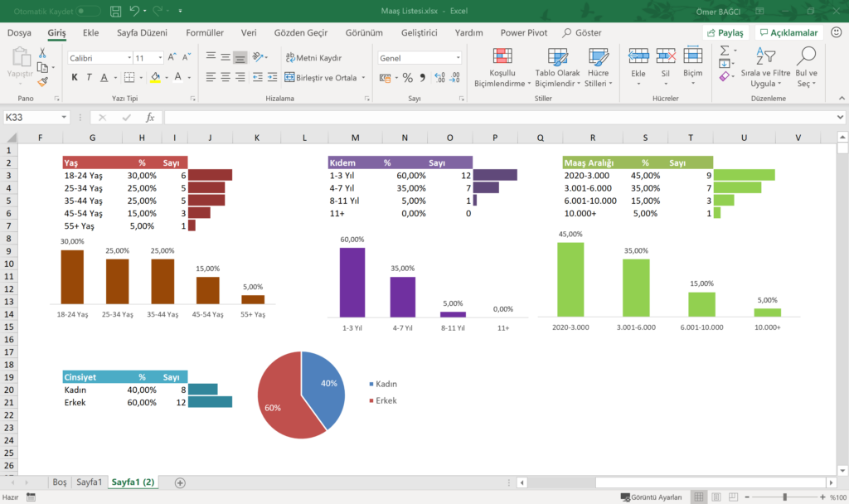Click the zoom slider in status bar

coord(785,497)
